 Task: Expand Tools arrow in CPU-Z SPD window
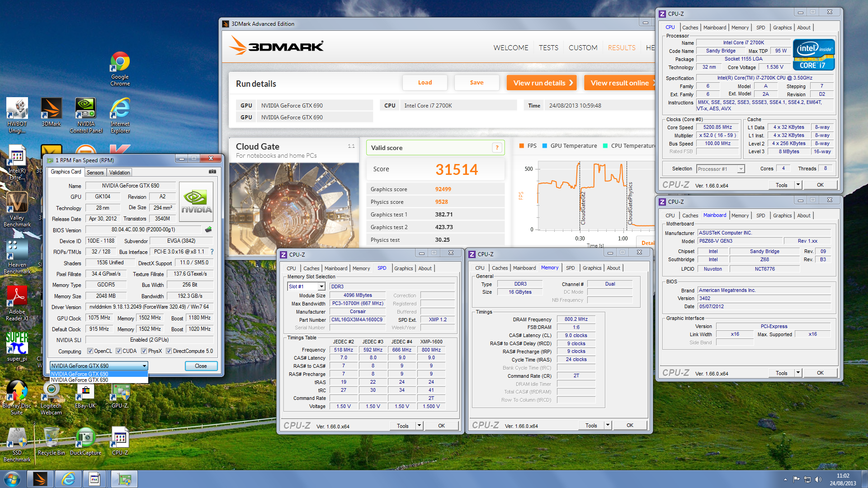[x=419, y=426]
